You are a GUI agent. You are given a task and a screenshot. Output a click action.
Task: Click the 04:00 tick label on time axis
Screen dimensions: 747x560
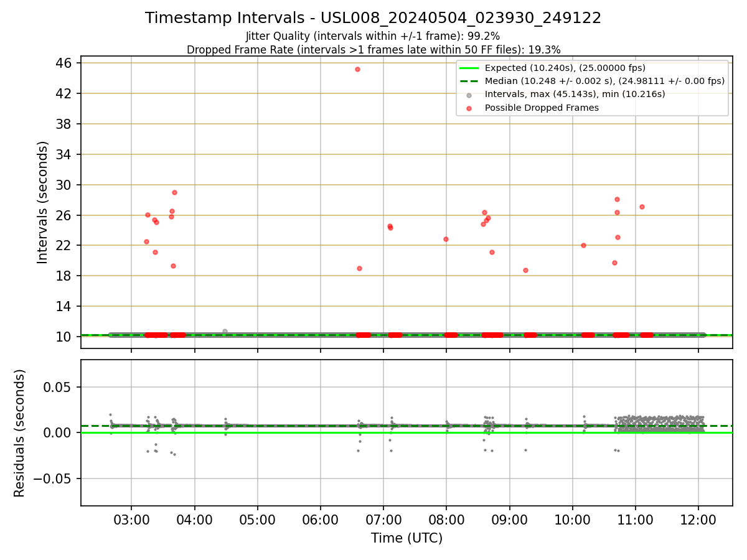[194, 519]
